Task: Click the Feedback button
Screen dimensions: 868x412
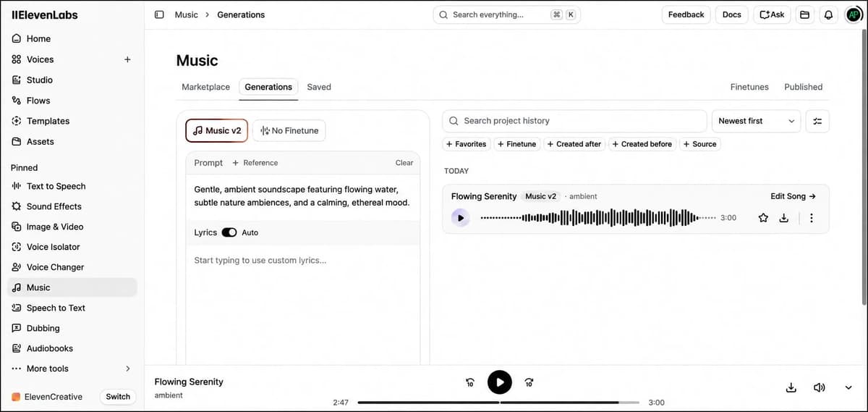Action: [686, 14]
